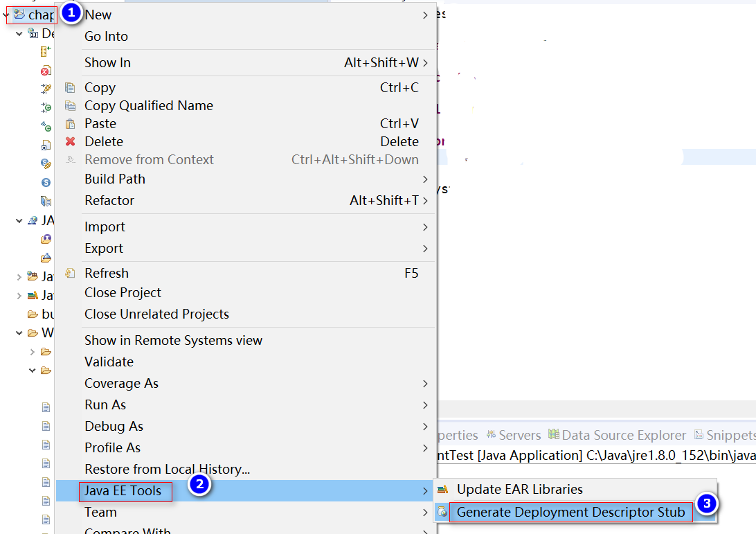Click the Snippets tab icon
Image resolution: width=756 pixels, height=534 pixels.
(x=699, y=435)
